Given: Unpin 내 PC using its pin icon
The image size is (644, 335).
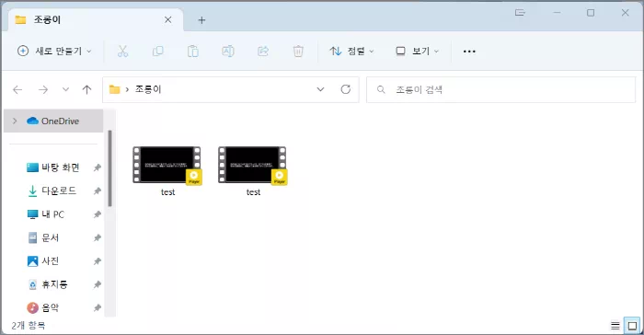Looking at the screenshot, I should click(97, 214).
